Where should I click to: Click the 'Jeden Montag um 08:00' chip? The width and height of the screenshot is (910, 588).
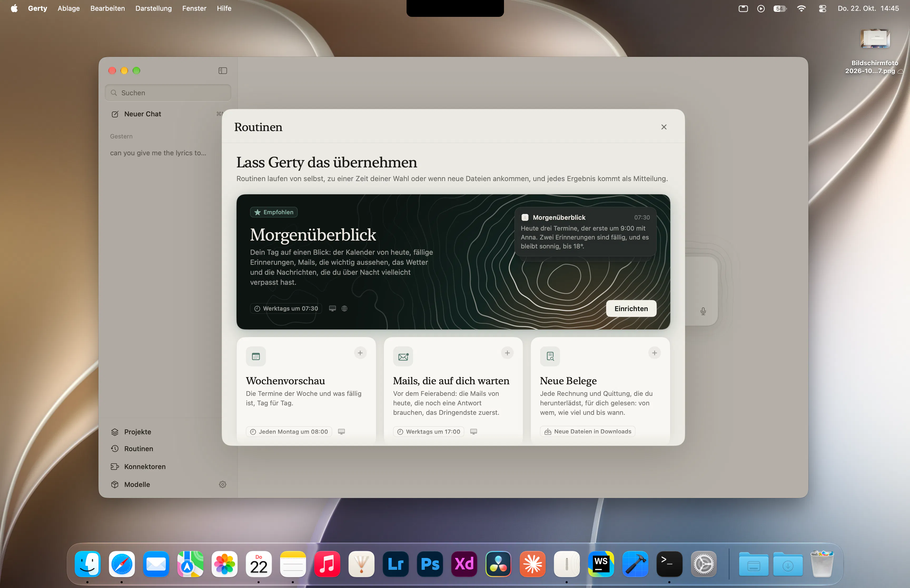(x=289, y=431)
